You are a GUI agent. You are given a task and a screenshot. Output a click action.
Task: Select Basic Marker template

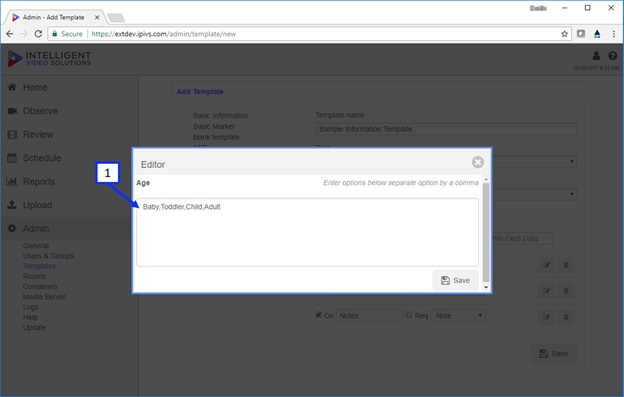214,126
